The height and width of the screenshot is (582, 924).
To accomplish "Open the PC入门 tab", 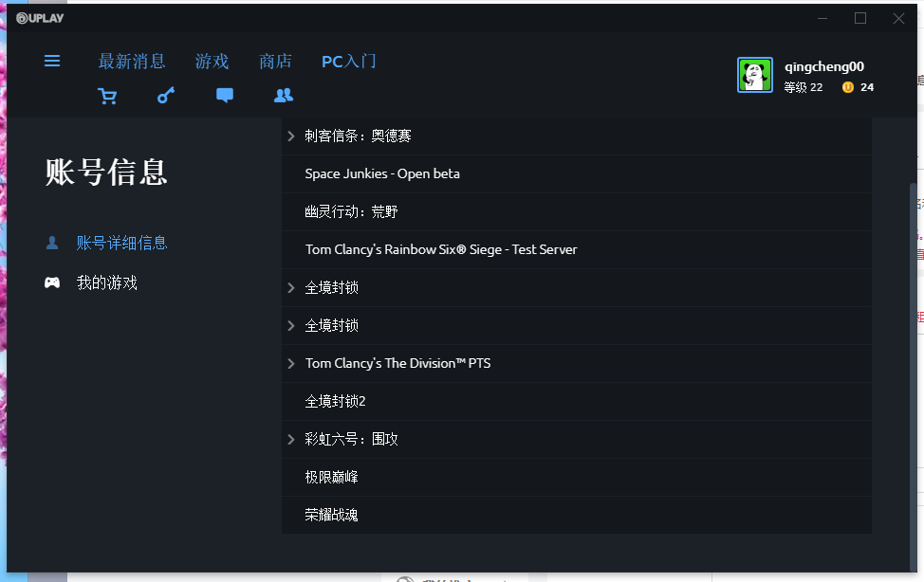I will (x=348, y=62).
